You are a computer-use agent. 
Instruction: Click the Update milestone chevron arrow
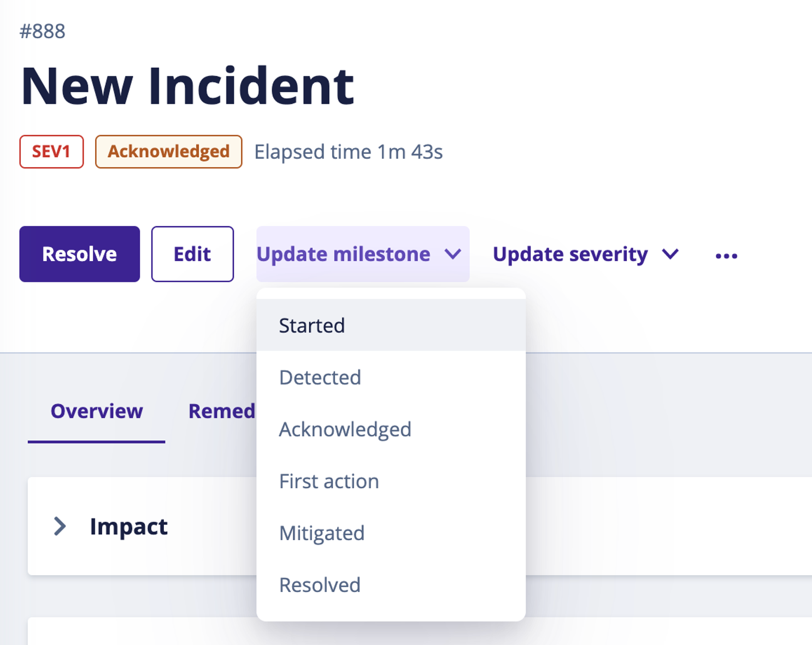pyautogui.click(x=453, y=254)
